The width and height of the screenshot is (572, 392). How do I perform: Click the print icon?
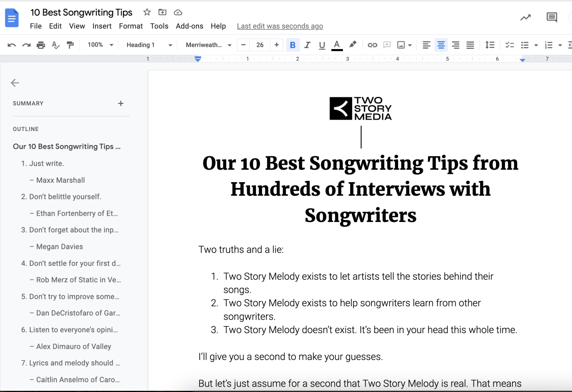click(x=41, y=45)
